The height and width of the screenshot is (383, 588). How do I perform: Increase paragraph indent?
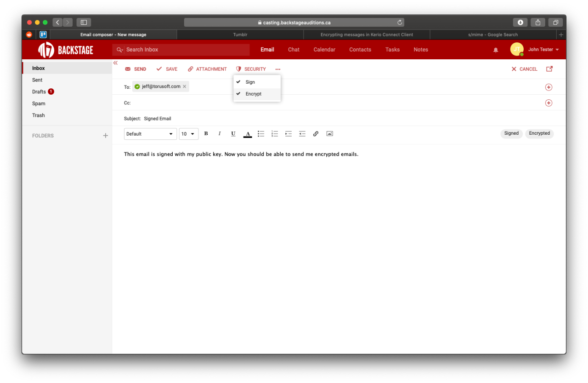tap(288, 134)
